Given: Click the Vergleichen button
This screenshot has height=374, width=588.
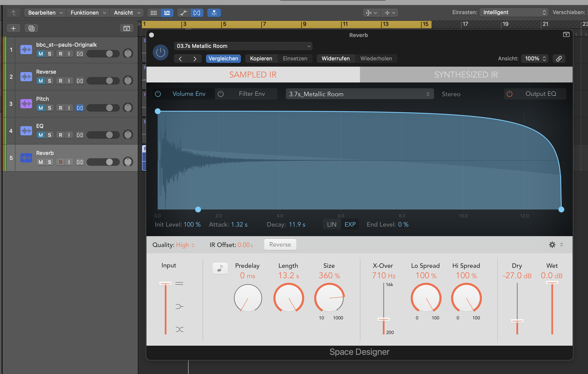Looking at the screenshot, I should click(223, 59).
